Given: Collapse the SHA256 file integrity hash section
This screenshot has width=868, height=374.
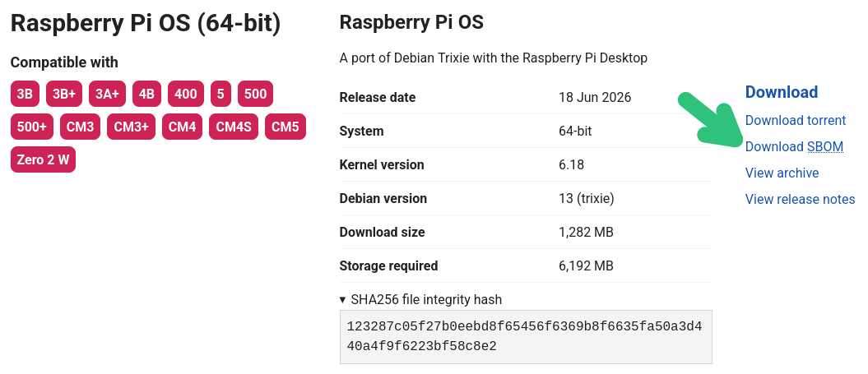Looking at the screenshot, I should [420, 300].
